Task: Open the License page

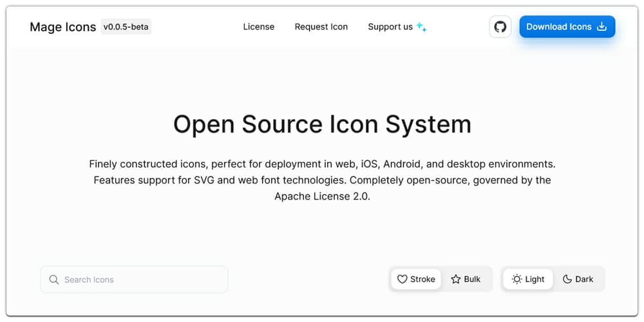Action: pyautogui.click(x=259, y=27)
